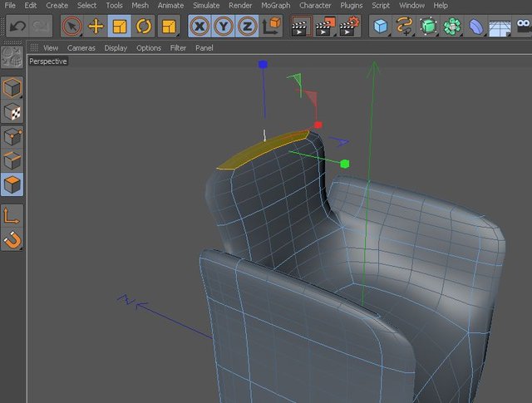Choose the Scale tool
The height and width of the screenshot is (403, 532).
[120, 26]
